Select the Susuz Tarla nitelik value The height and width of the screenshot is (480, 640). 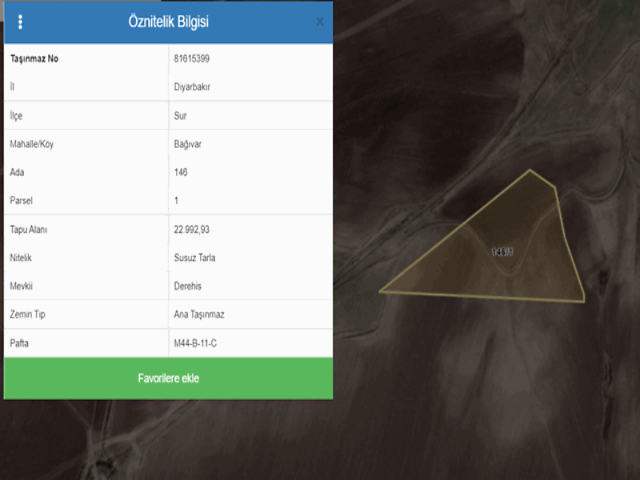pyautogui.click(x=195, y=258)
